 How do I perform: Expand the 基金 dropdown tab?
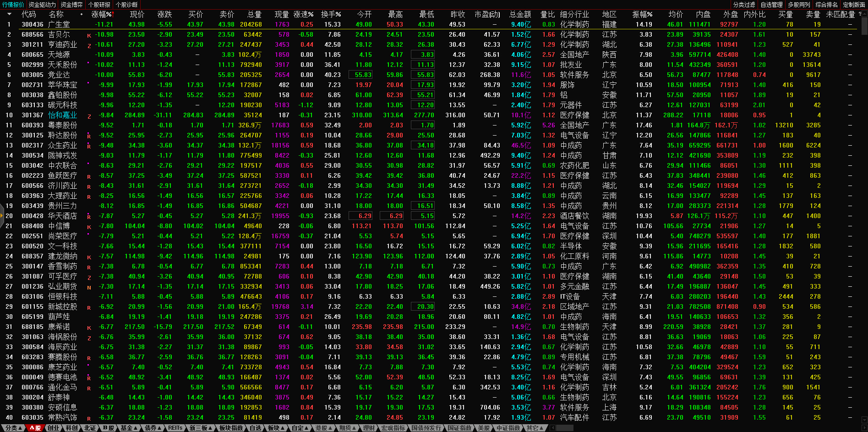[x=128, y=428]
